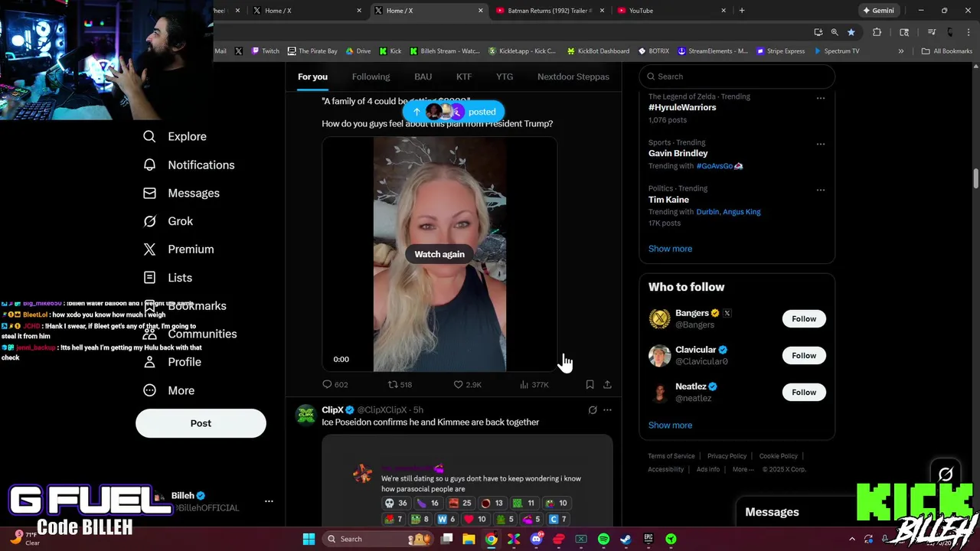Image resolution: width=980 pixels, height=551 pixels.
Task: Open ClipX profile avatar
Action: click(x=306, y=415)
